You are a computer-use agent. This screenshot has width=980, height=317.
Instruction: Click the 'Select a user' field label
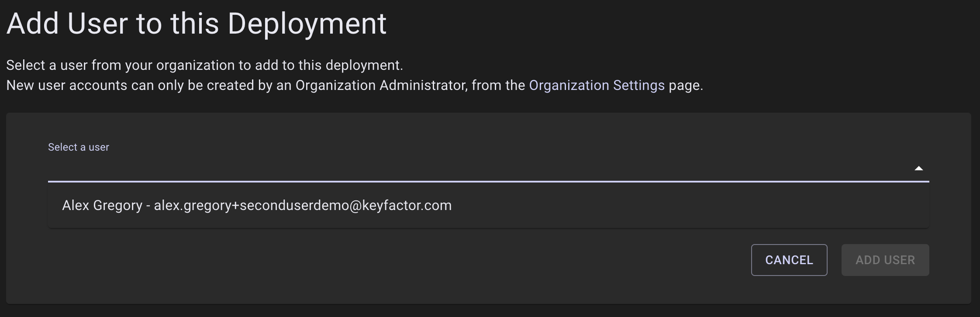(x=79, y=147)
